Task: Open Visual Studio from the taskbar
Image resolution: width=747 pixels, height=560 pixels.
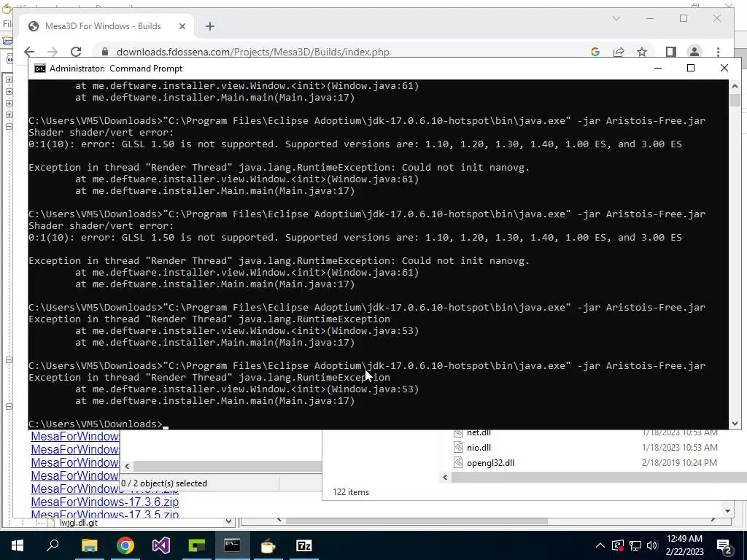Action: pos(161,545)
